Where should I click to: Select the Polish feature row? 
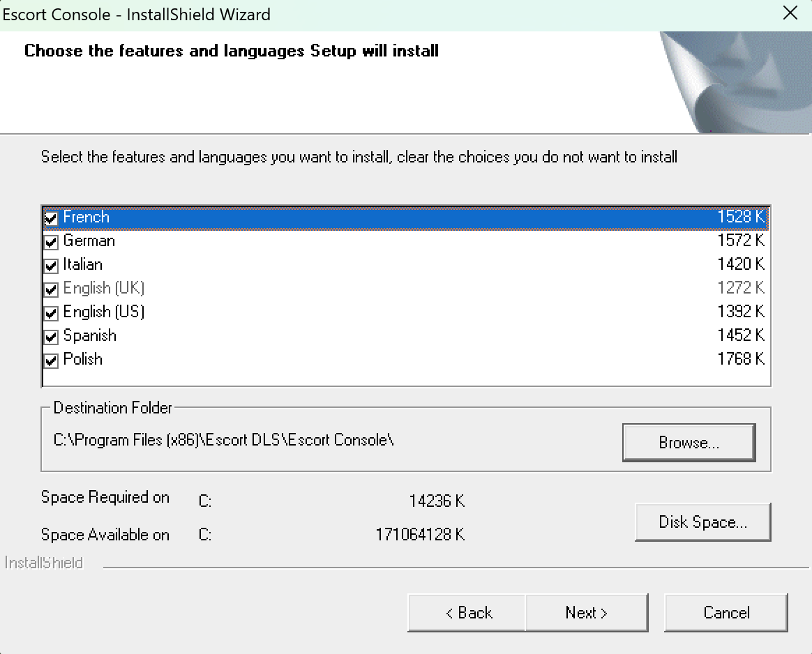pyautogui.click(x=405, y=359)
